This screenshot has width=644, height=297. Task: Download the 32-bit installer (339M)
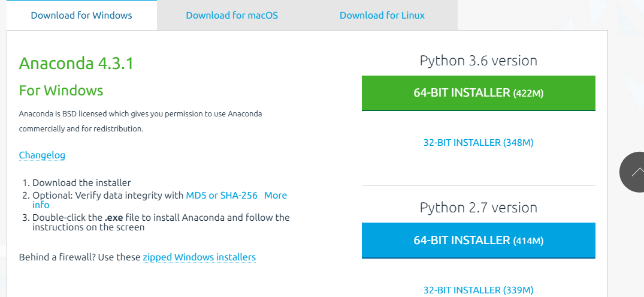click(x=478, y=290)
